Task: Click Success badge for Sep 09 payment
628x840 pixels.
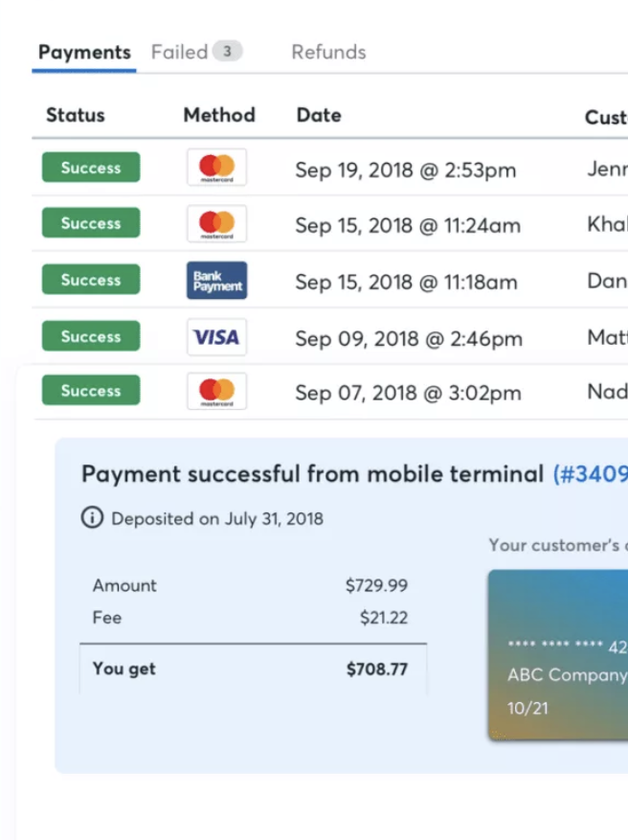Action: (x=91, y=336)
